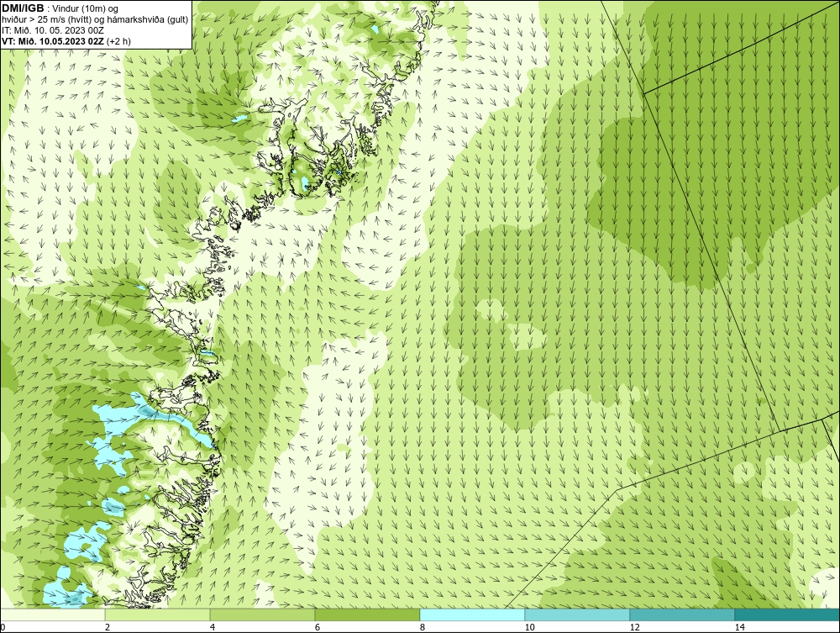The image size is (840, 633).
Task: Click the 8–10 m/s light cyan legend swatch
Action: click(472, 615)
